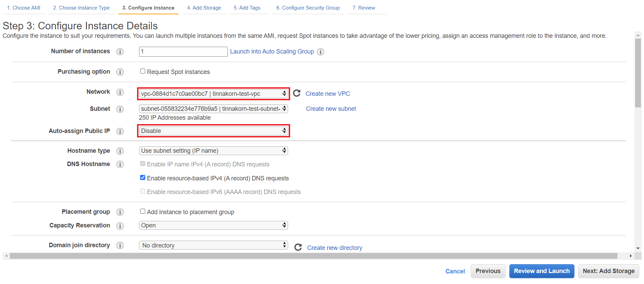644x284 pixels.
Task: Click the Cancel link
Action: pos(455,271)
